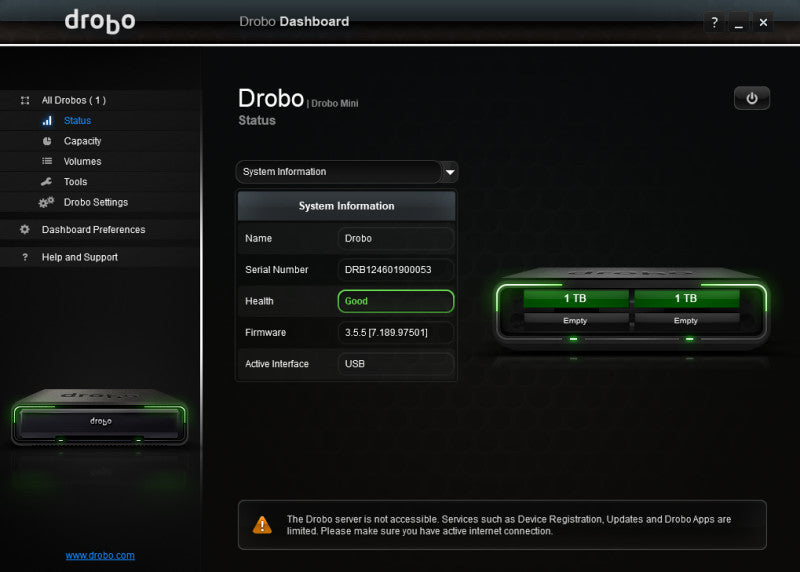Image resolution: width=800 pixels, height=572 pixels.
Task: Click the Drobo Dashboard window title
Action: pos(294,21)
